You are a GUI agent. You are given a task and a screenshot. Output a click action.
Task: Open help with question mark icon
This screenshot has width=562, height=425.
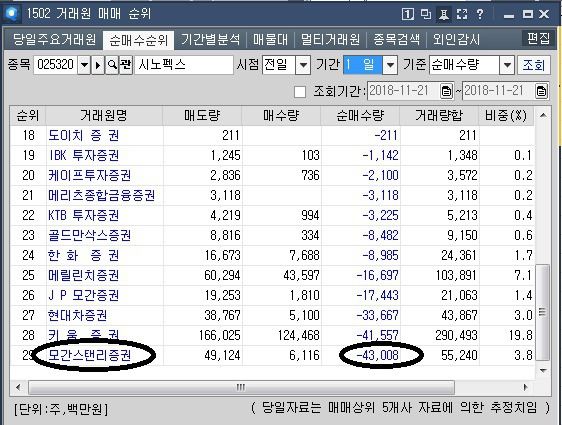click(480, 14)
